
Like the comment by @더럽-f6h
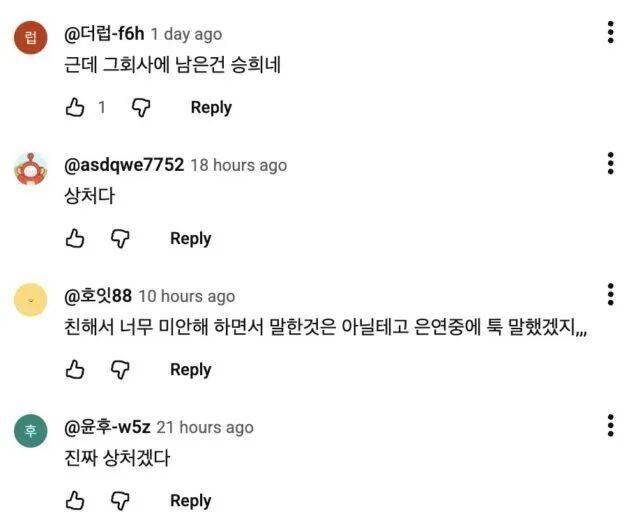pos(75,107)
